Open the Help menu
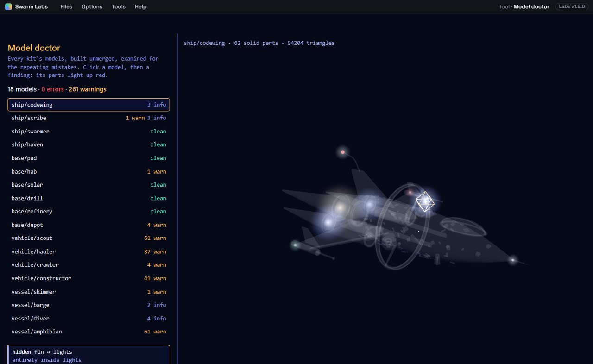This screenshot has width=593, height=364. click(140, 6)
